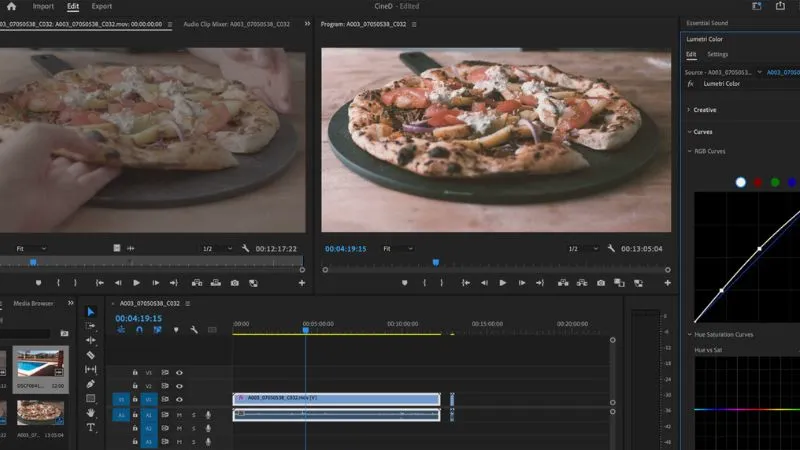The image size is (800, 450).
Task: Click Extract button in Program monitor
Action: pos(582,283)
